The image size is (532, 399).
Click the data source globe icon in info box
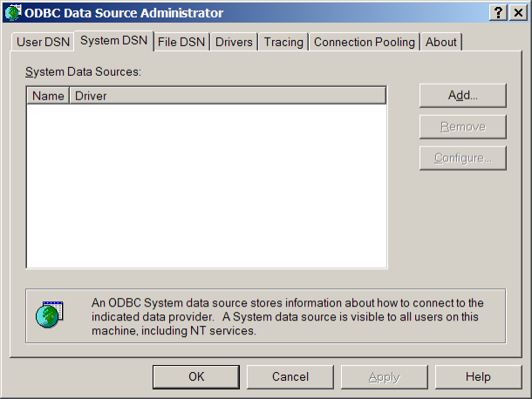point(50,314)
